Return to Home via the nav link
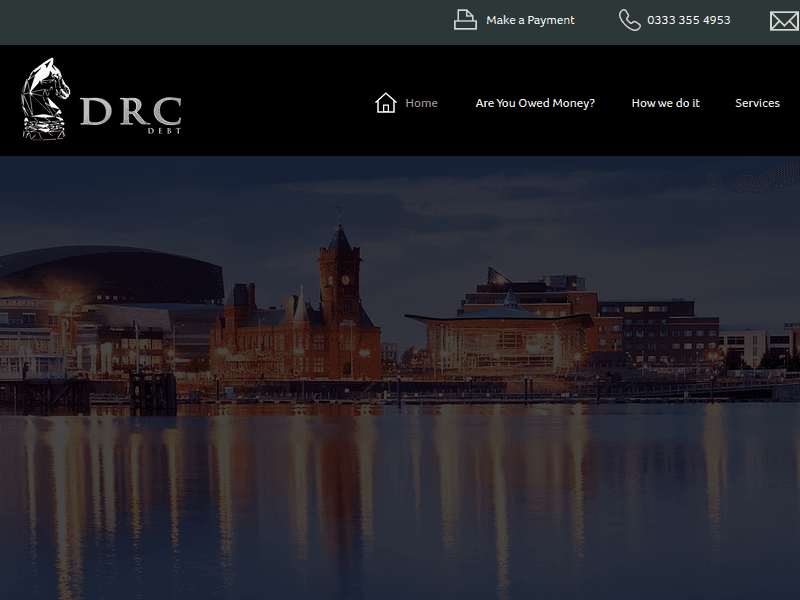 pos(421,103)
